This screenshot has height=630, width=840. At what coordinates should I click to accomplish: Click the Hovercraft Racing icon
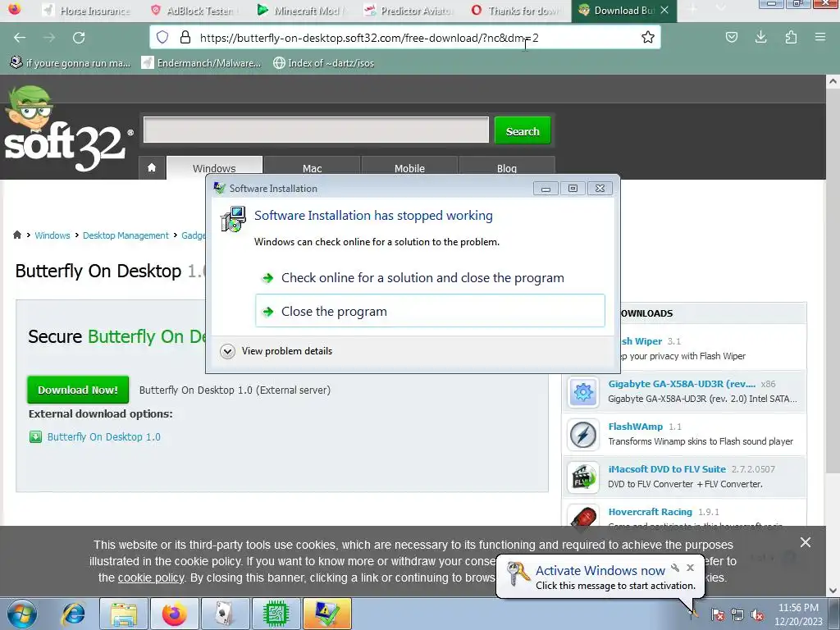click(583, 517)
